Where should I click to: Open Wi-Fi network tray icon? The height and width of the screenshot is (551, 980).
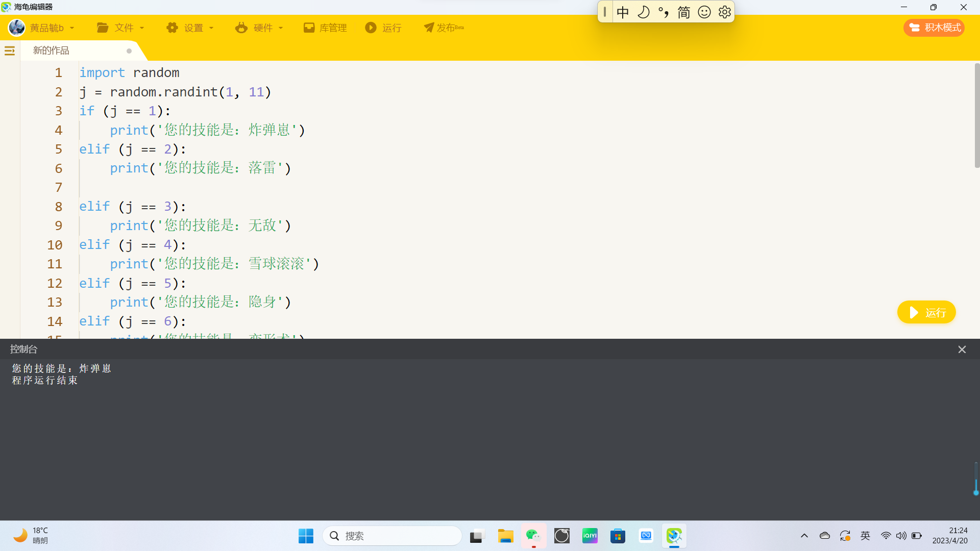click(886, 536)
